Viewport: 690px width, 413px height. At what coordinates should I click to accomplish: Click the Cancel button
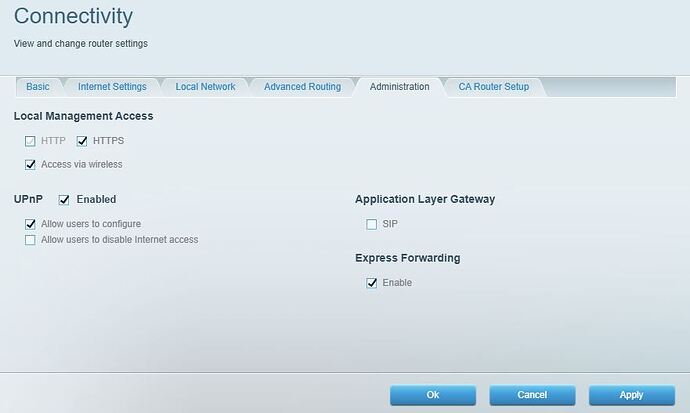pyautogui.click(x=532, y=395)
